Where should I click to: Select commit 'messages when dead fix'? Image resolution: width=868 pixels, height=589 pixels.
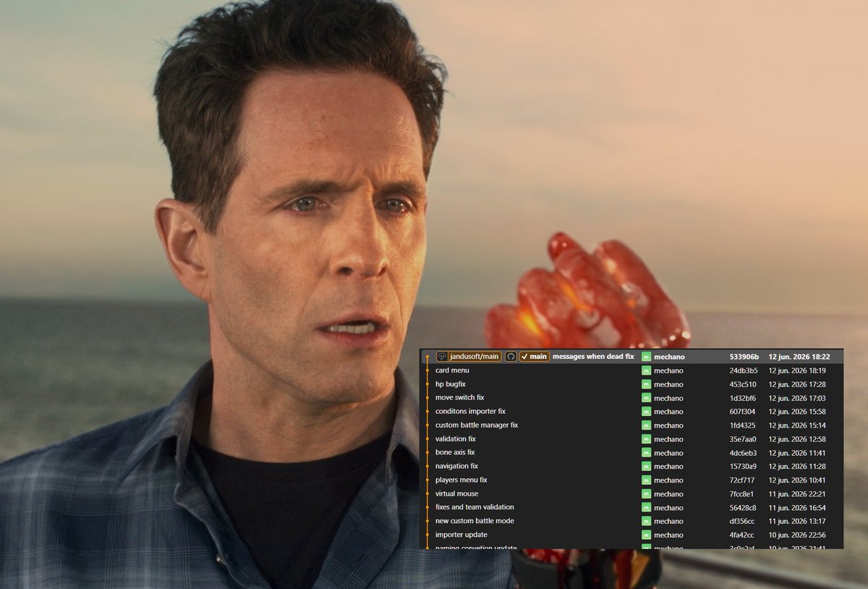[x=593, y=357]
